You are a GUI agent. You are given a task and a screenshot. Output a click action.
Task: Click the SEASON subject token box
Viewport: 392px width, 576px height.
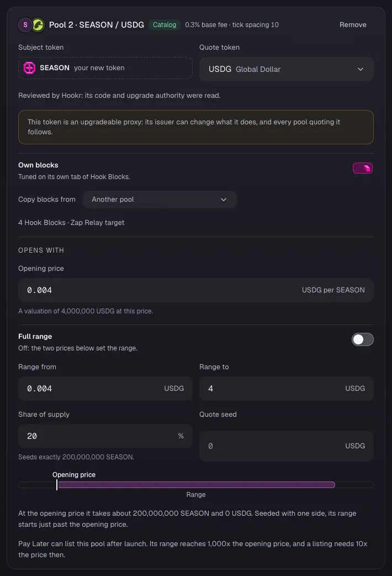pos(105,68)
